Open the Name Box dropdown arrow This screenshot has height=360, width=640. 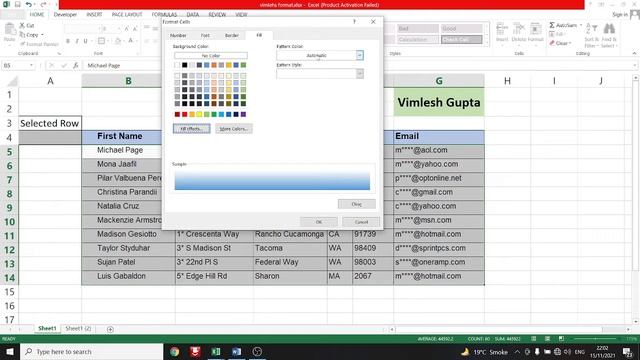(x=31, y=65)
